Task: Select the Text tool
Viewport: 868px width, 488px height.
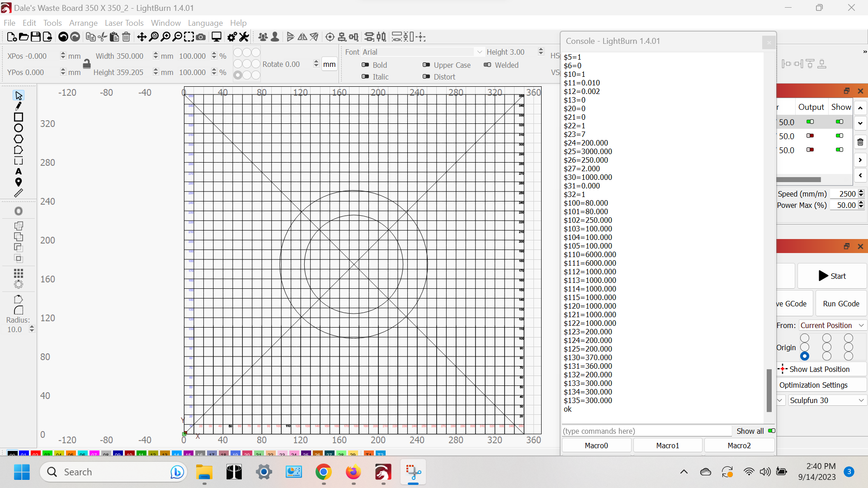Action: point(19,172)
